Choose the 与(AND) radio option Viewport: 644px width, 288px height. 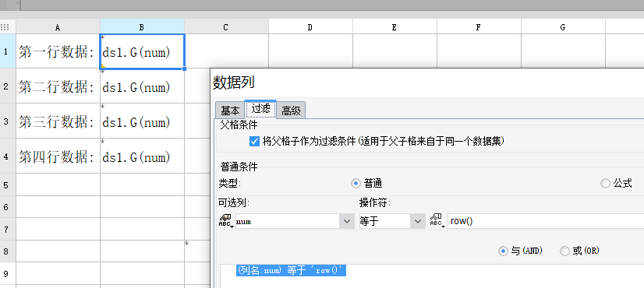point(503,251)
